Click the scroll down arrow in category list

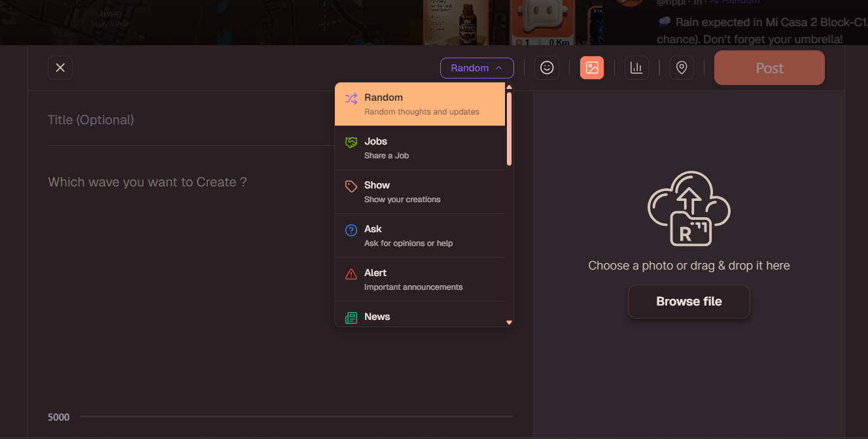pyautogui.click(x=509, y=323)
